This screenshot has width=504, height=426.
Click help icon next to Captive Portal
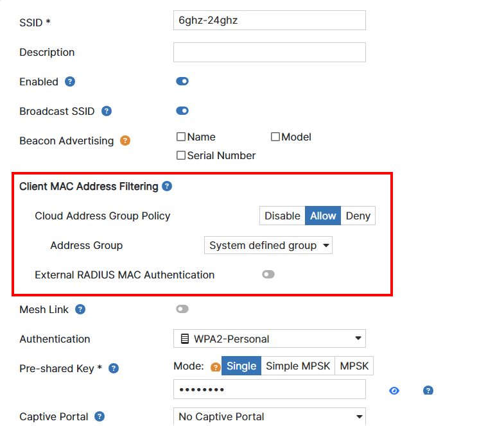click(100, 416)
